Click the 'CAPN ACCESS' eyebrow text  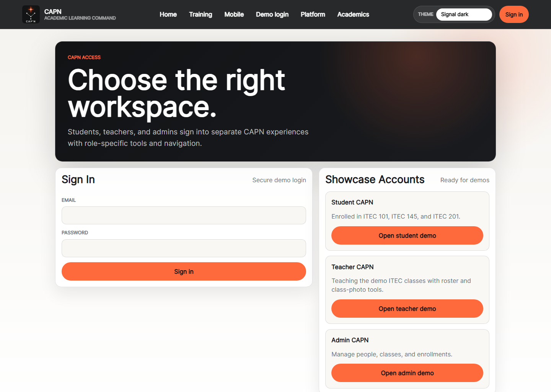pyautogui.click(x=84, y=57)
